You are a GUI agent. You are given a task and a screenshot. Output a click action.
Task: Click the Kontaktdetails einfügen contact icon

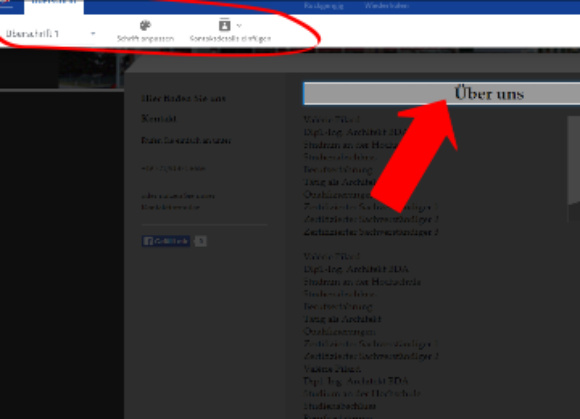(224, 25)
